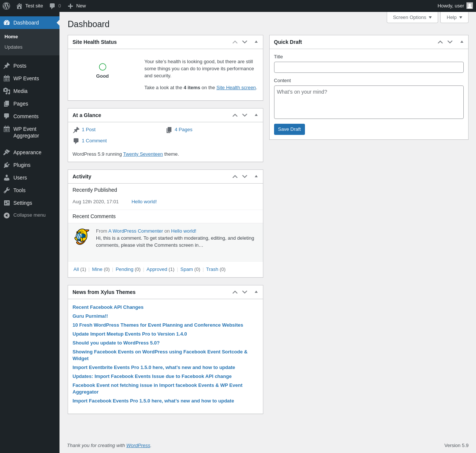Toggle the Site Health Status panel triangle
Viewport: 476px width, 453px height.
click(256, 42)
